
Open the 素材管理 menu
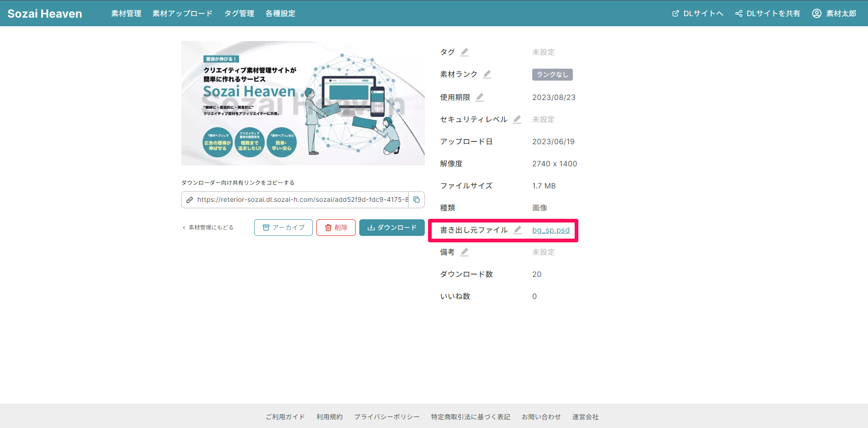point(126,13)
